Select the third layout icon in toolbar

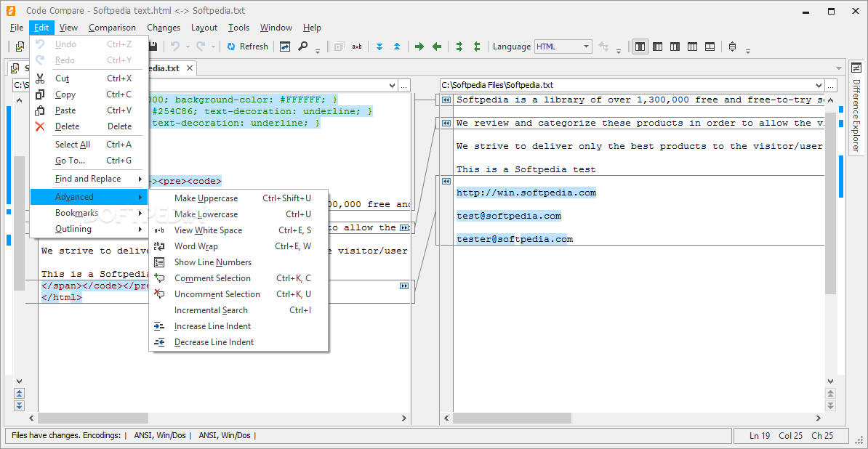click(x=675, y=46)
